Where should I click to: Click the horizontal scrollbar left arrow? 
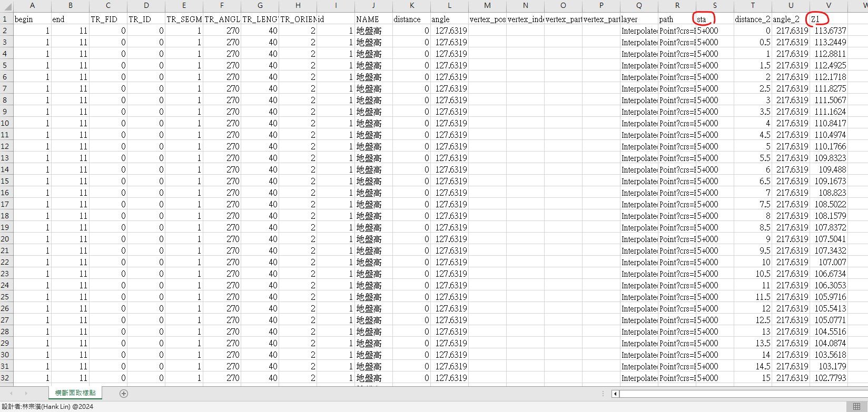(x=615, y=394)
